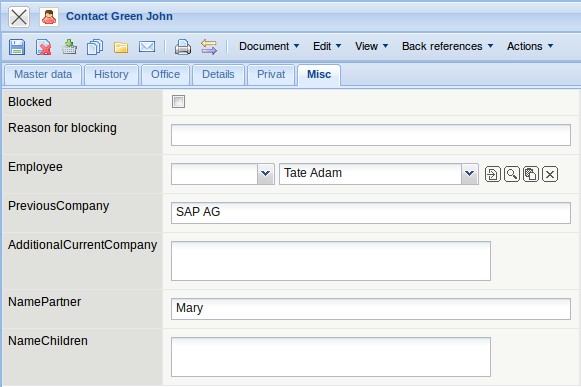The height and width of the screenshot is (387, 581).
Task: Open the Actions menu
Action: [530, 46]
